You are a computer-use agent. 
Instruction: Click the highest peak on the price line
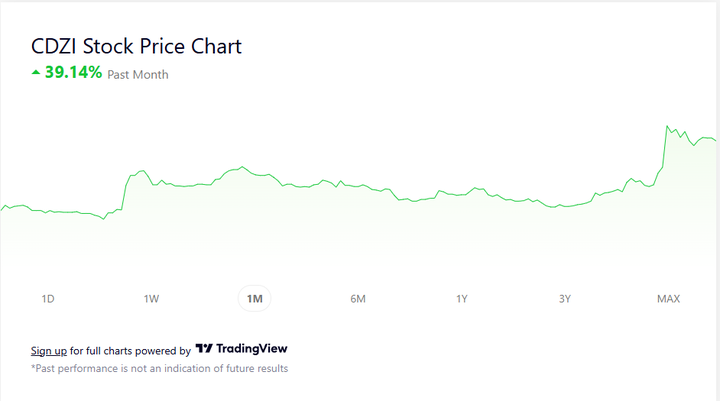pyautogui.click(x=667, y=126)
